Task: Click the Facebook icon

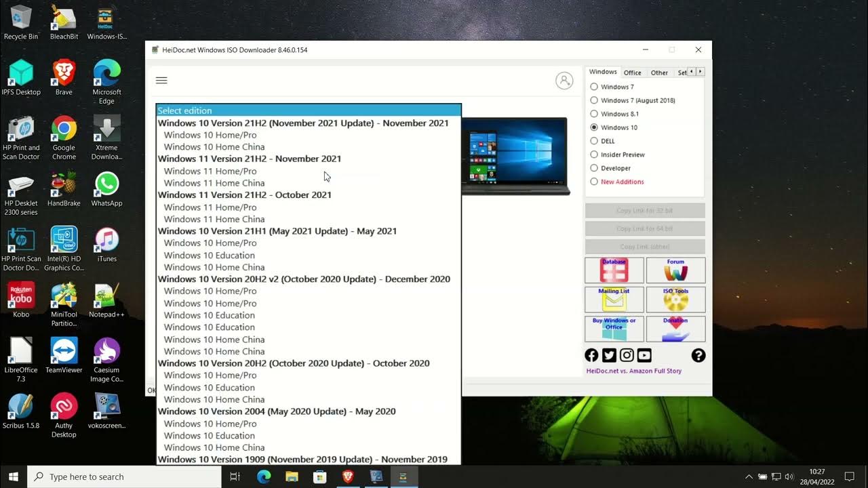Action: (591, 355)
